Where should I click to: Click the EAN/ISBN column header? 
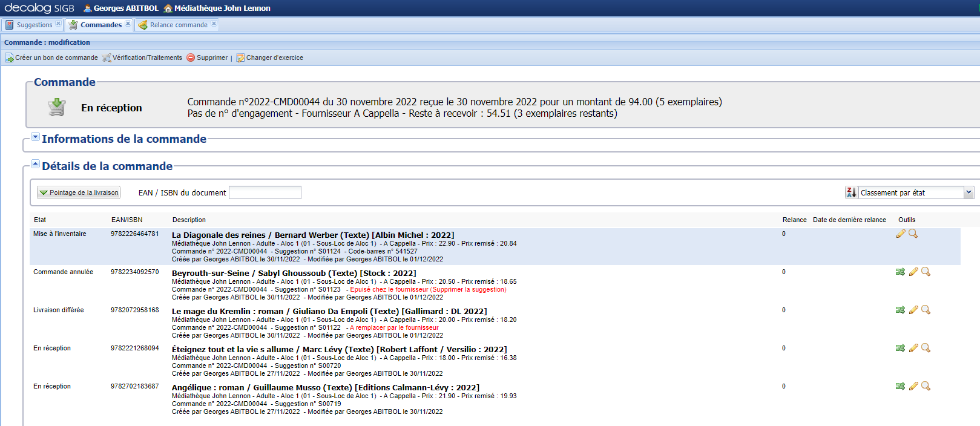127,220
